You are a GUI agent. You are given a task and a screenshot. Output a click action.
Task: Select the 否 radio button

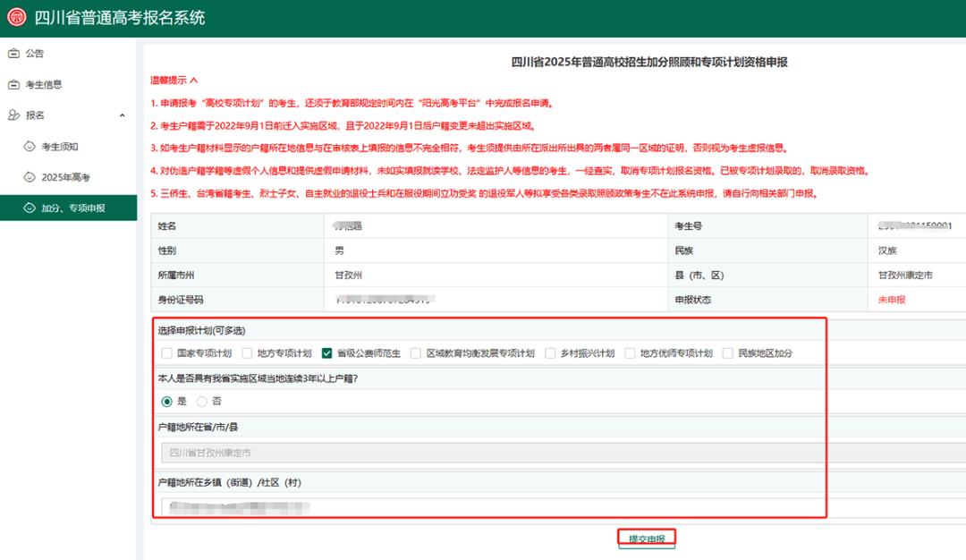201,402
